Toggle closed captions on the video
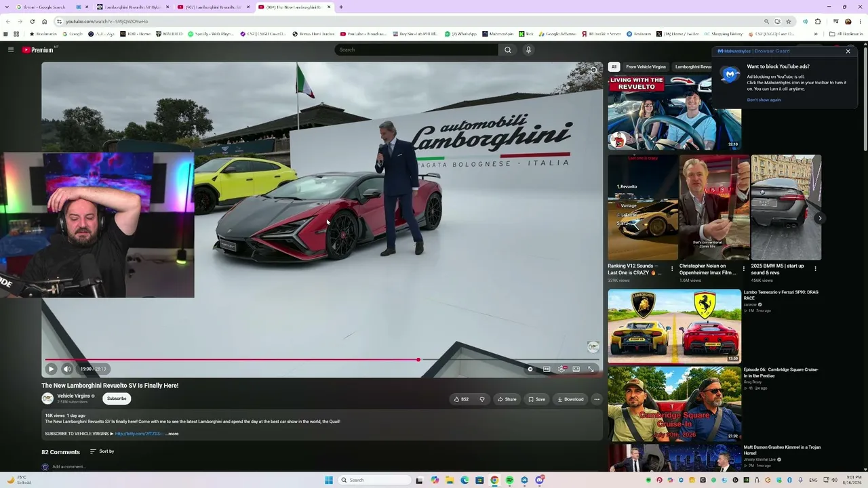Viewport: 868px width, 488px height. [547, 369]
